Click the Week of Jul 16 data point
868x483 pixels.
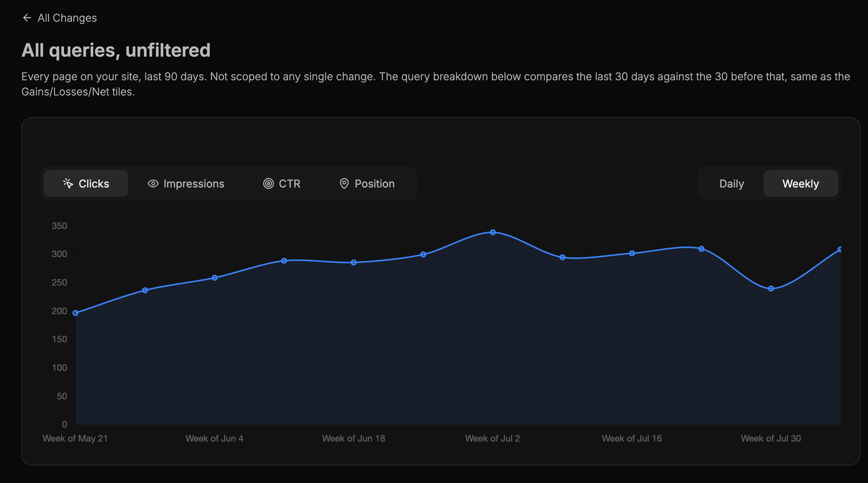tap(632, 253)
